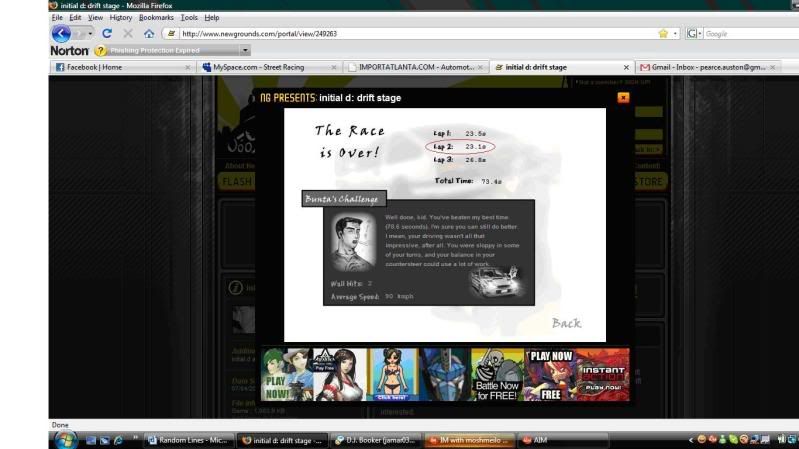
Task: Open the Google search engine selector
Action: [x=694, y=34]
